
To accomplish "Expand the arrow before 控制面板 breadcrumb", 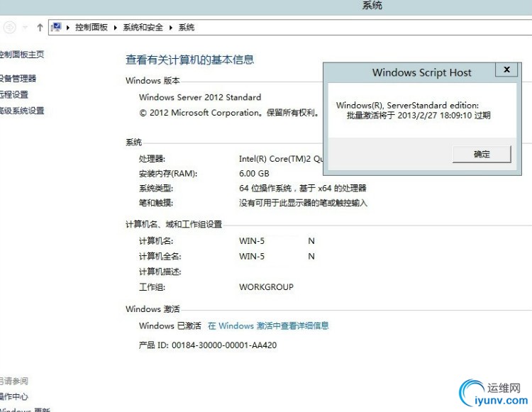I will 68,28.
